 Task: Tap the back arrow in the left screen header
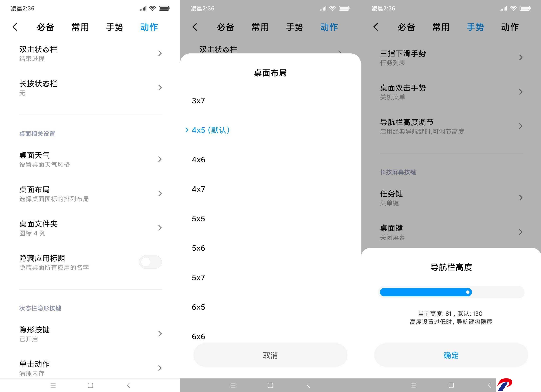pos(15,27)
